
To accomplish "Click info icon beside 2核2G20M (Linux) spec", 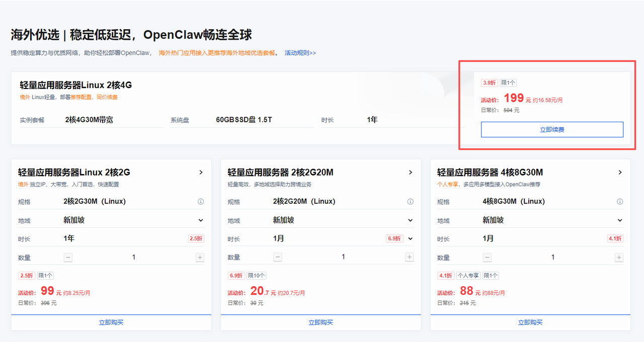I will (410, 202).
